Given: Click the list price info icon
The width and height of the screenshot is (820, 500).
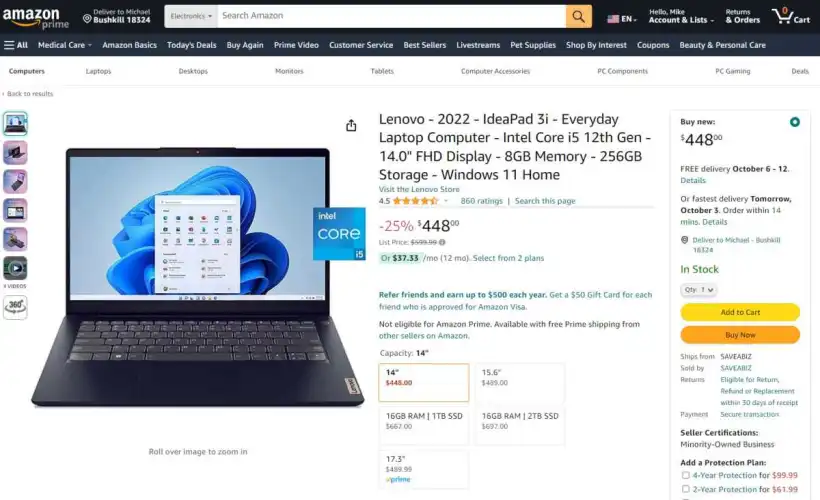Looking at the screenshot, I should point(442,242).
